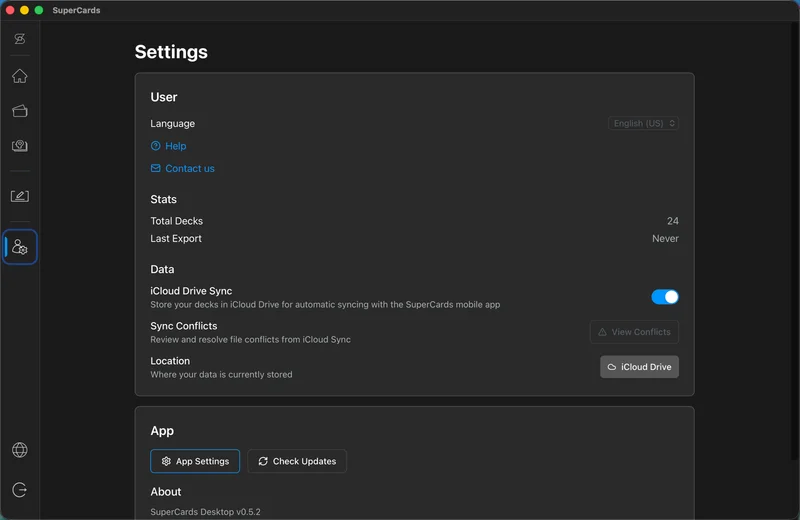Image resolution: width=800 pixels, height=520 pixels.
Task: Click the Last Export value Never
Action: [665, 238]
